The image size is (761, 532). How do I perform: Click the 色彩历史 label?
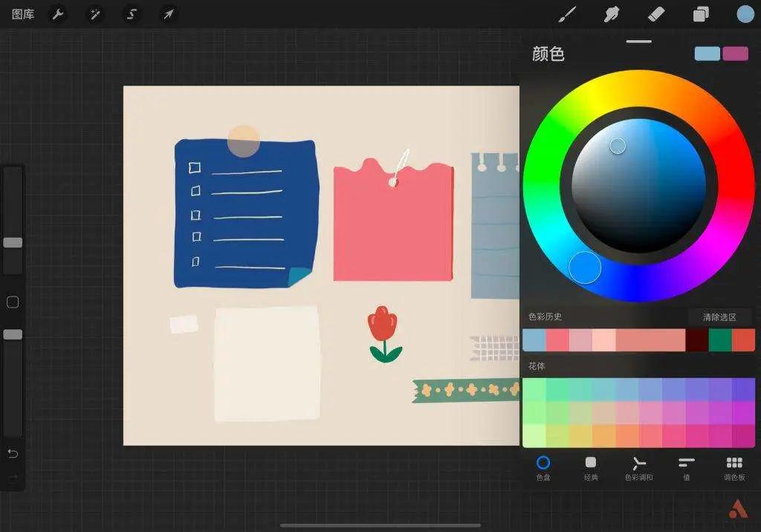point(545,317)
